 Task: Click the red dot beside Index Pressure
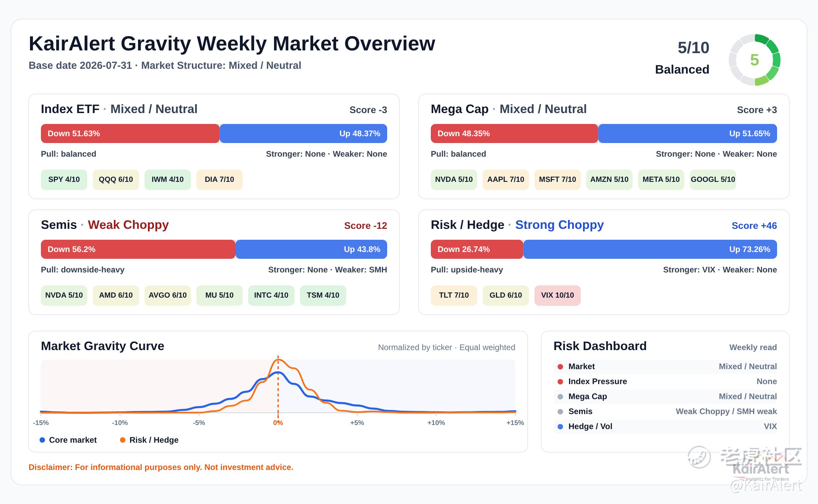coord(560,382)
